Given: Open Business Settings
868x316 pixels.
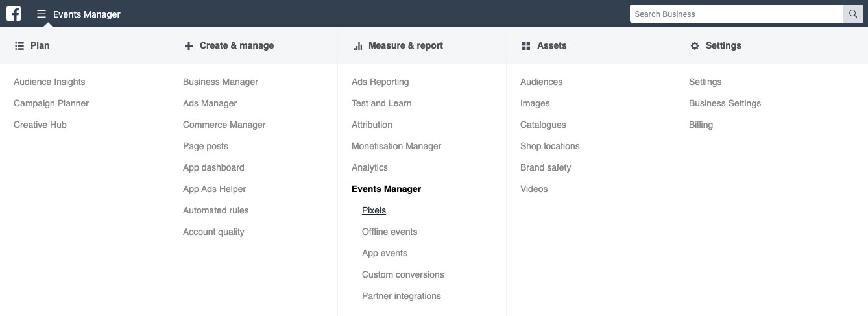Looking at the screenshot, I should click(725, 103).
